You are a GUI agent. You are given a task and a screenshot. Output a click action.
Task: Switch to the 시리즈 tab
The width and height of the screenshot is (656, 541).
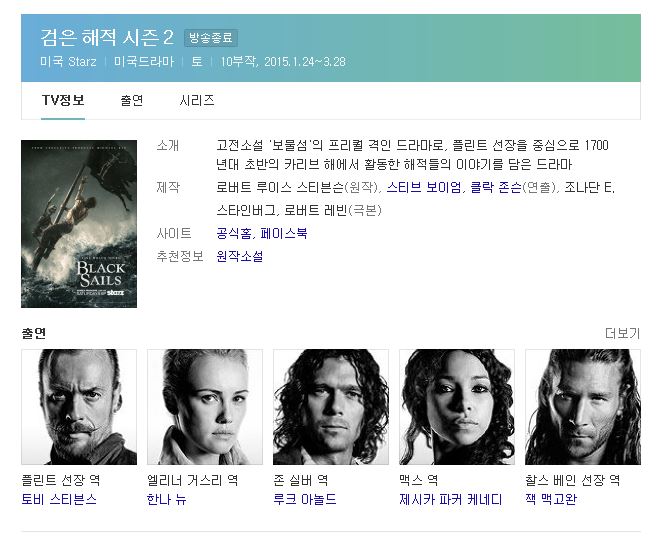tap(197, 100)
